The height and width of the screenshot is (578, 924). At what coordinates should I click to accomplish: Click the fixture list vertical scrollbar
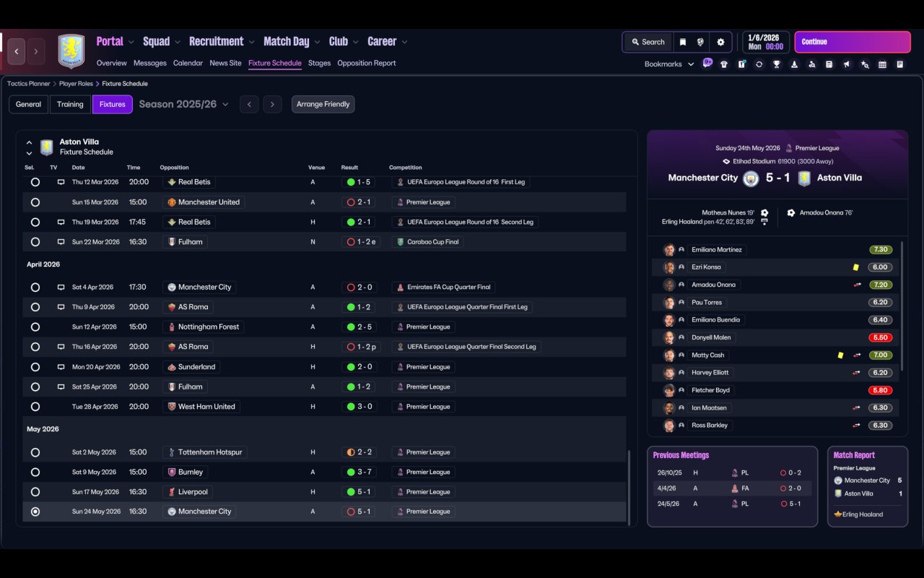(630, 488)
